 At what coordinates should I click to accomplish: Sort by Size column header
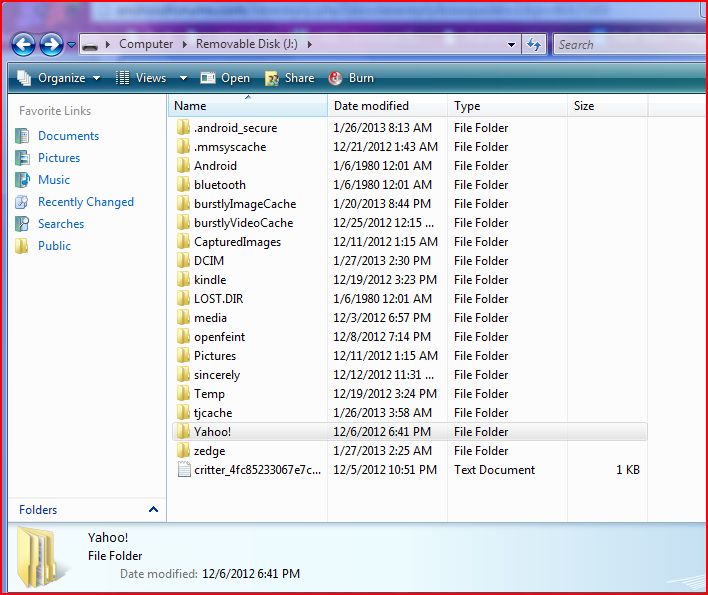click(608, 106)
